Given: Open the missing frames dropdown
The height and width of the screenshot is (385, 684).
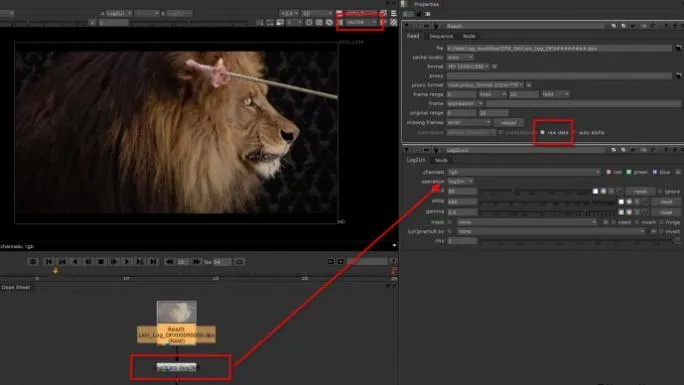Looking at the screenshot, I should [469, 123].
